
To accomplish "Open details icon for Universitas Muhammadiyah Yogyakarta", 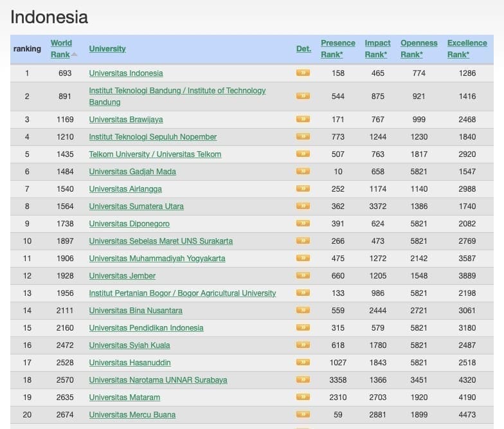I will click(x=303, y=258).
